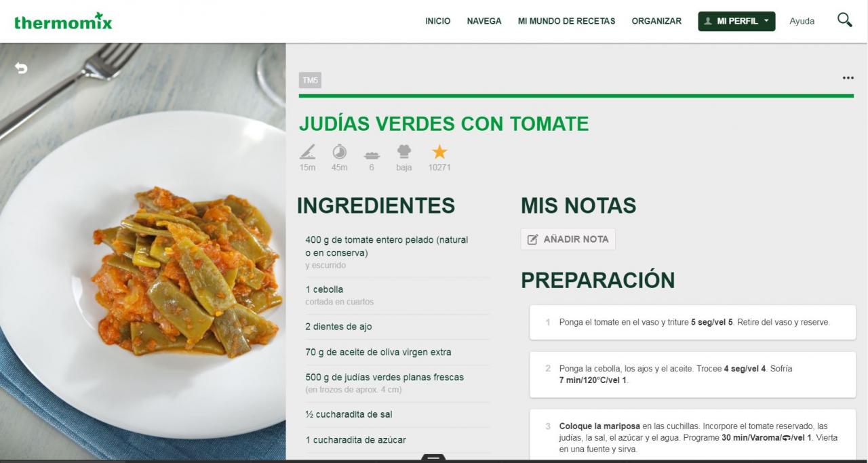Click the AÑADIR NOTA button

click(568, 239)
